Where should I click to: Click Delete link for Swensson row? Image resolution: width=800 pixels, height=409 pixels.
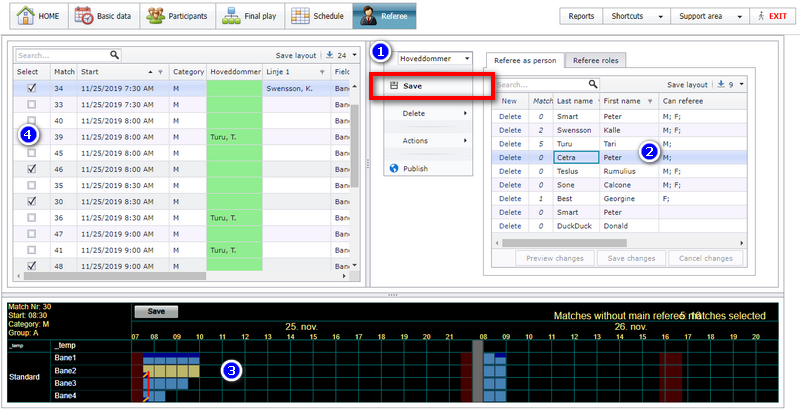(x=510, y=130)
